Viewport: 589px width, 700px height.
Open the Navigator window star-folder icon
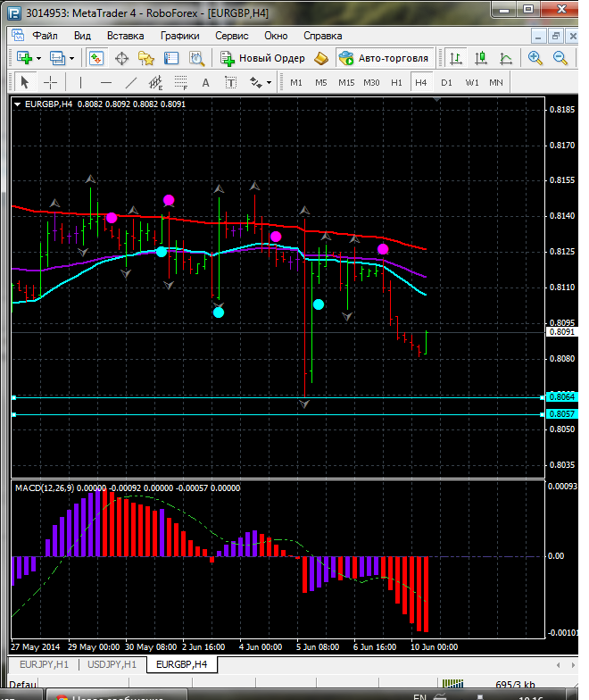click(x=146, y=58)
